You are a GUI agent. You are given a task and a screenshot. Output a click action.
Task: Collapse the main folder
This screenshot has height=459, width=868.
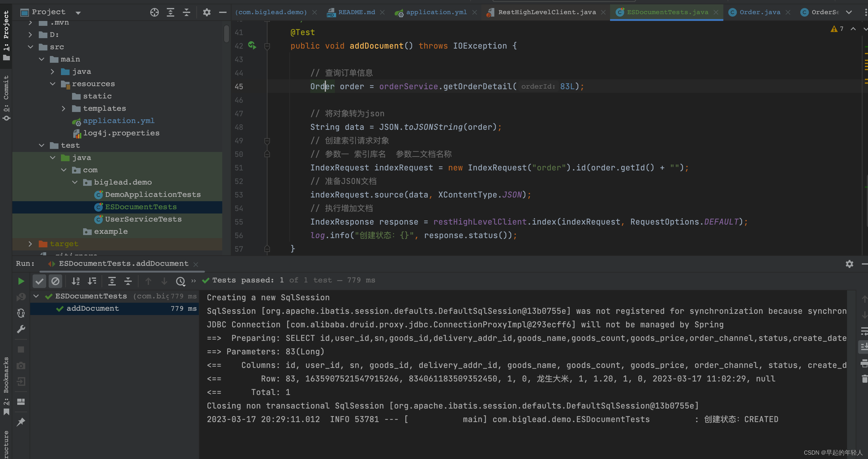pos(42,59)
